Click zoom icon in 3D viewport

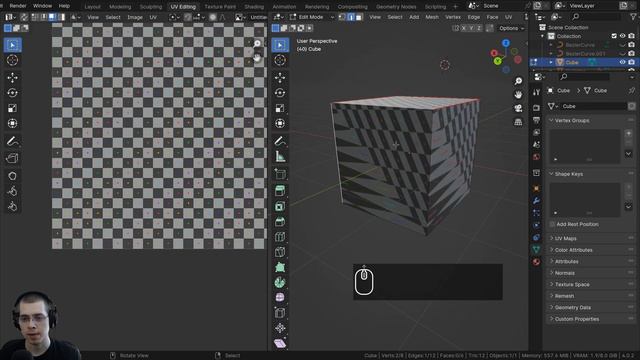click(x=518, y=81)
